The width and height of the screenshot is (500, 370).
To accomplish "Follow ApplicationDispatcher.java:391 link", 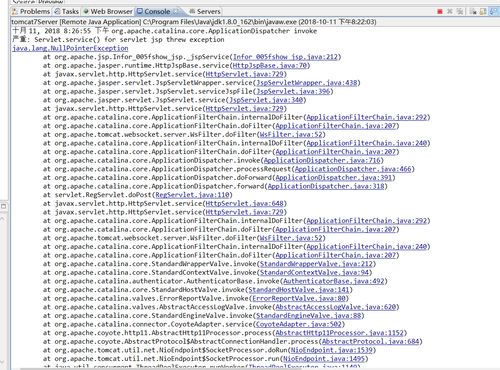I will (334, 178).
